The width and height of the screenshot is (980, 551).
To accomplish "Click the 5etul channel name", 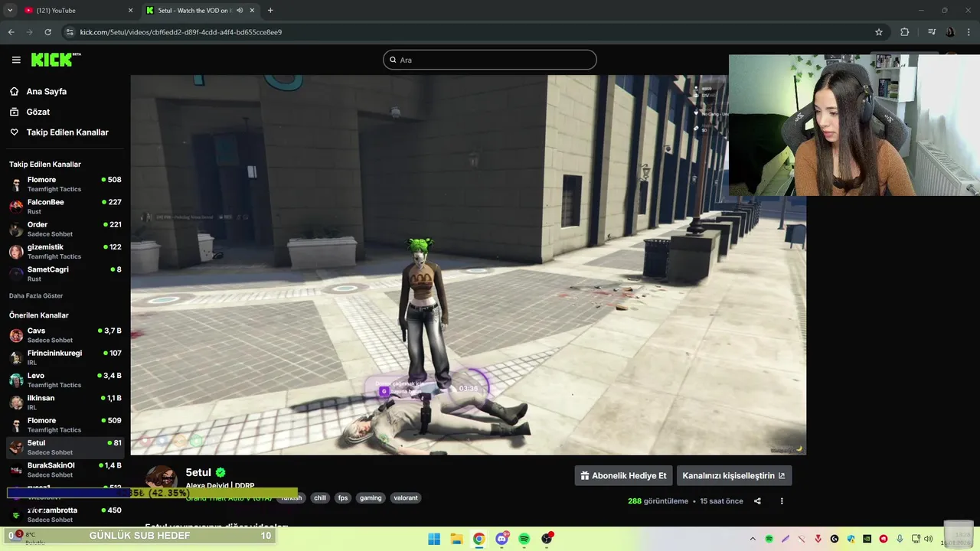I will [x=198, y=472].
